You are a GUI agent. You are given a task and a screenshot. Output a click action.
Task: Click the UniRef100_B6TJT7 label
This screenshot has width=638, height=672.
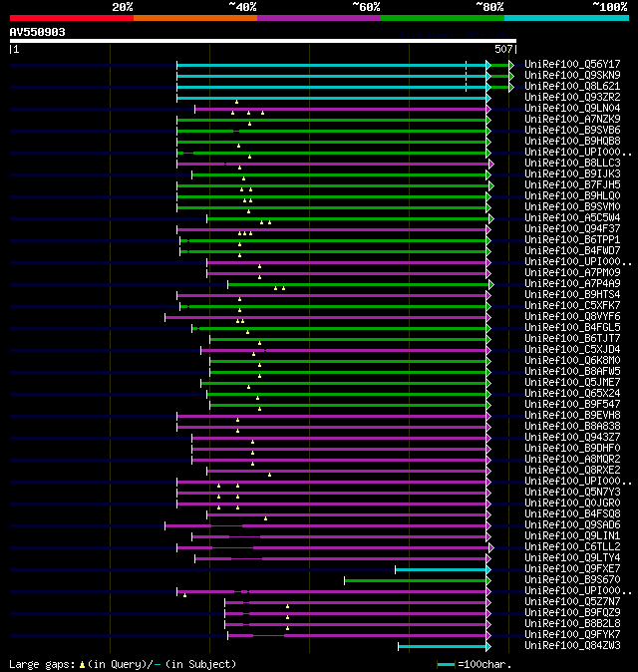coord(572,339)
